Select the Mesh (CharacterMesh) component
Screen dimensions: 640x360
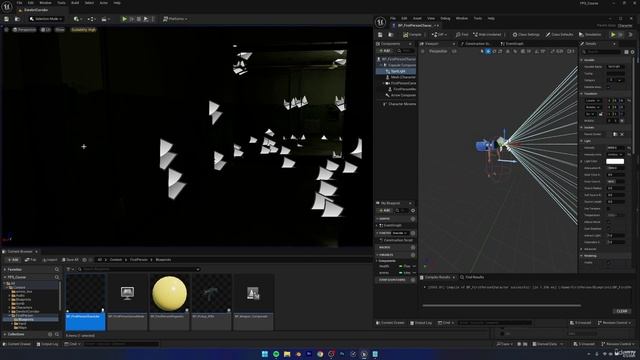click(x=400, y=77)
